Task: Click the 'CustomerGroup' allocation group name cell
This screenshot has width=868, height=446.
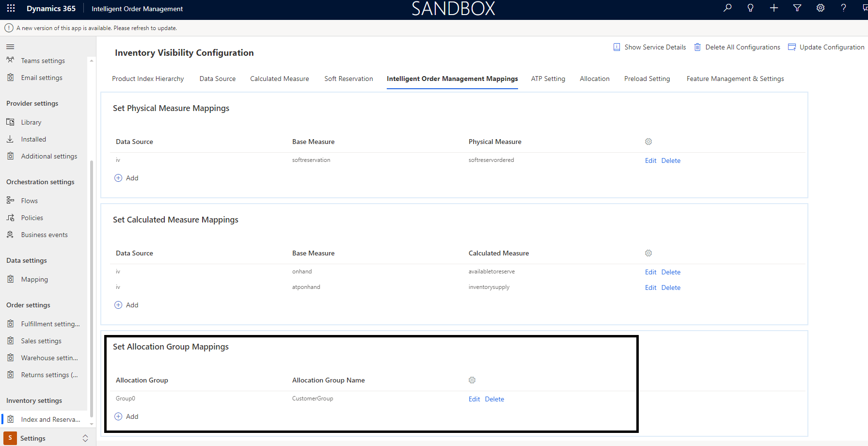Action: click(x=313, y=398)
